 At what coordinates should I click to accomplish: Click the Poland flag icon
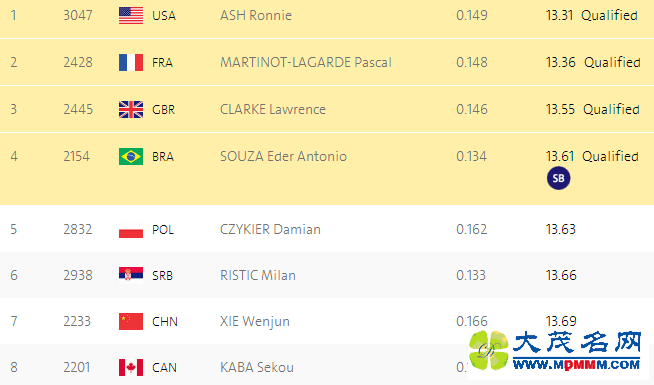point(131,230)
